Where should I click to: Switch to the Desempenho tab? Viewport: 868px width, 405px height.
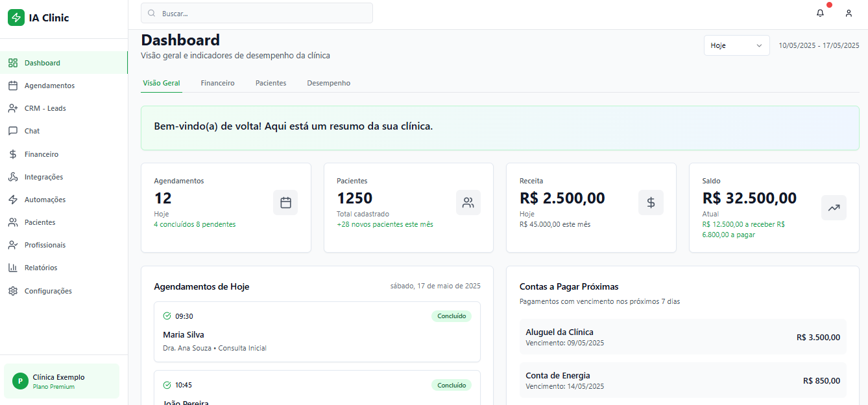329,83
